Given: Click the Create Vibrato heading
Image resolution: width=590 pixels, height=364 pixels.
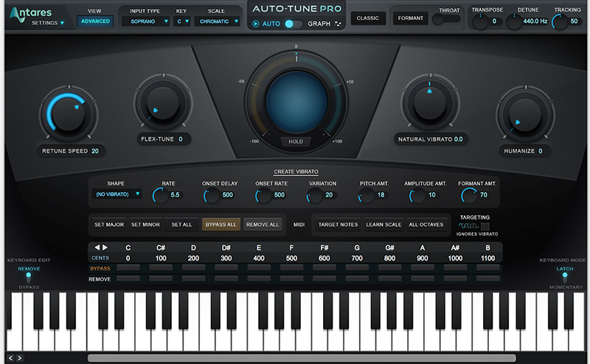Looking at the screenshot, I should pos(296,172).
